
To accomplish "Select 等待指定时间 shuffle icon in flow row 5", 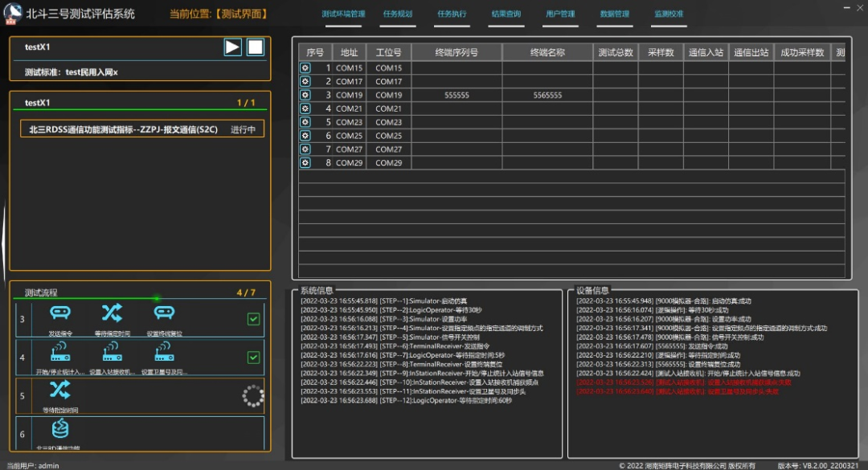I will point(59,390).
